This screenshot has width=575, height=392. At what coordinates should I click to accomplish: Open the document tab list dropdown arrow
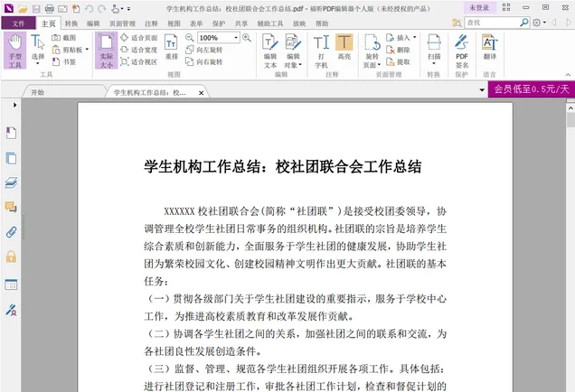click(x=482, y=89)
